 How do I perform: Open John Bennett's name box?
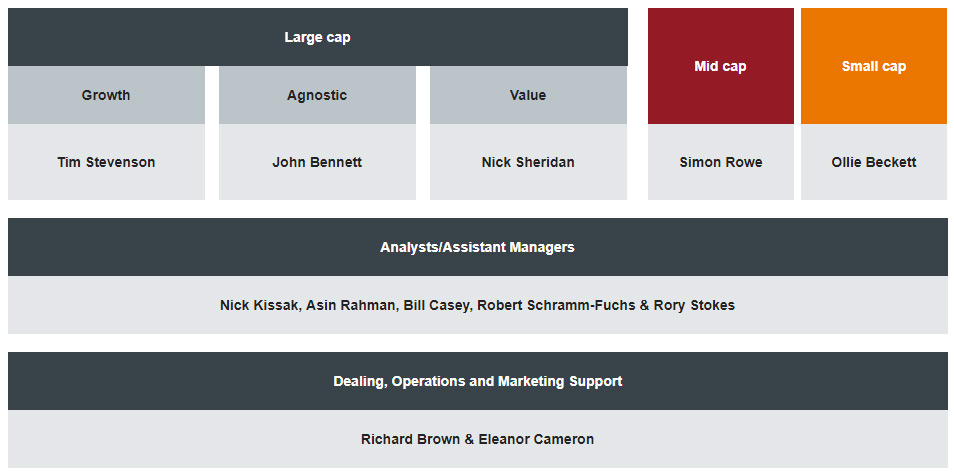(x=317, y=162)
